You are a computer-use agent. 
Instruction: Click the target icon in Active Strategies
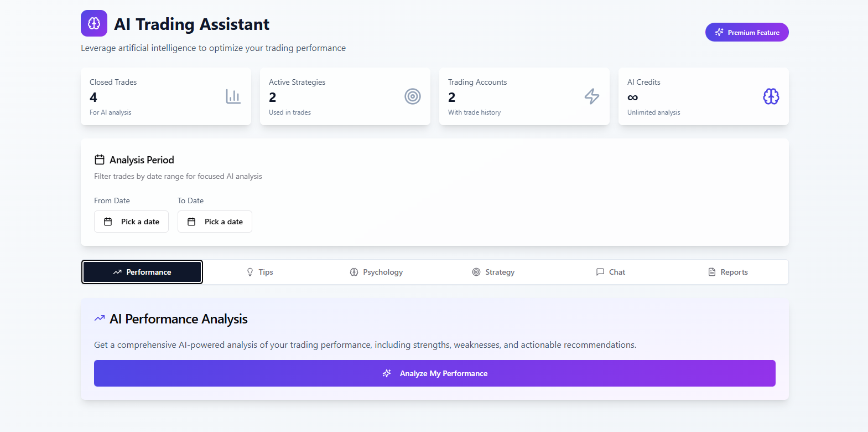[x=412, y=96]
